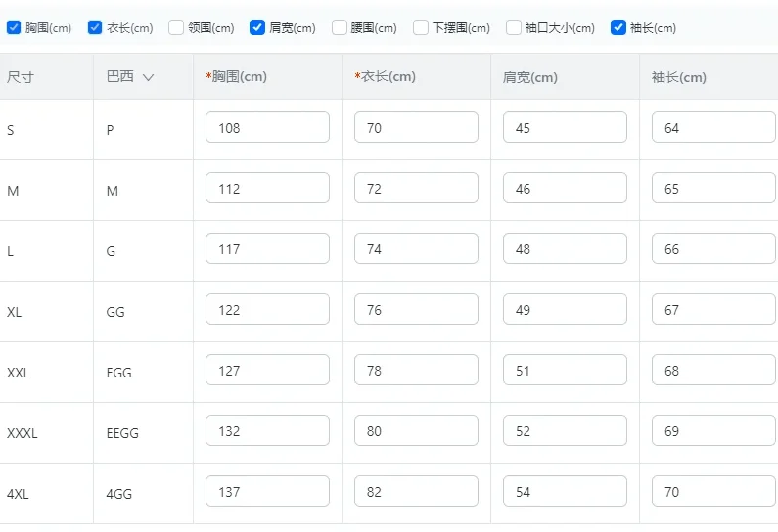This screenshot has width=778, height=532.
Task: Enable the 领围(cm) checkbox
Action: coord(176,27)
